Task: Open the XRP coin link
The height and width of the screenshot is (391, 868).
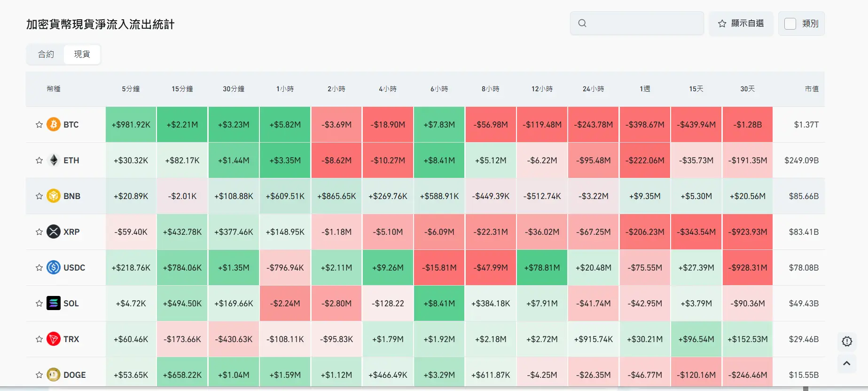Action: [71, 232]
